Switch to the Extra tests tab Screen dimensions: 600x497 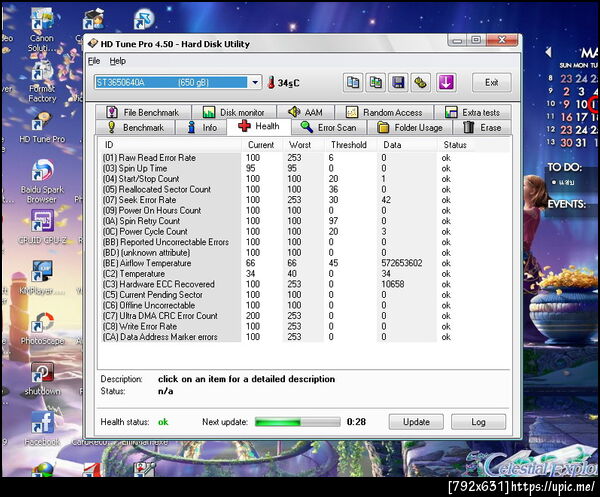tap(473, 112)
